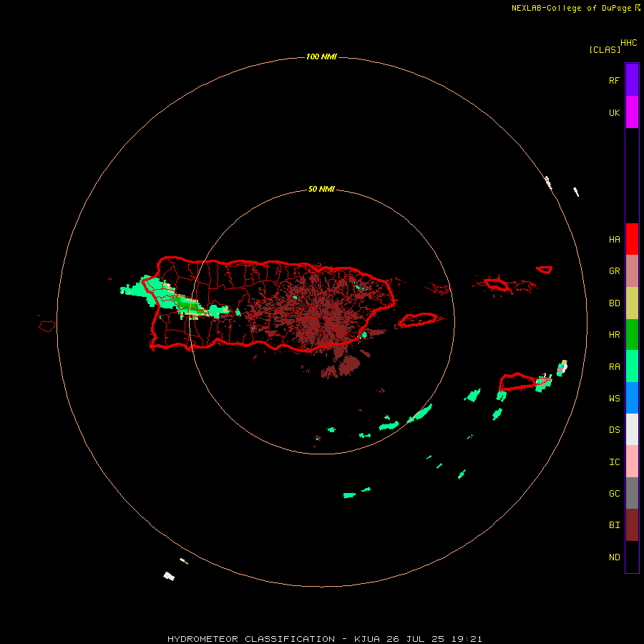Viewport: 644px width, 644px height.
Task: Select the BD yellow legend block
Action: pyautogui.click(x=632, y=303)
